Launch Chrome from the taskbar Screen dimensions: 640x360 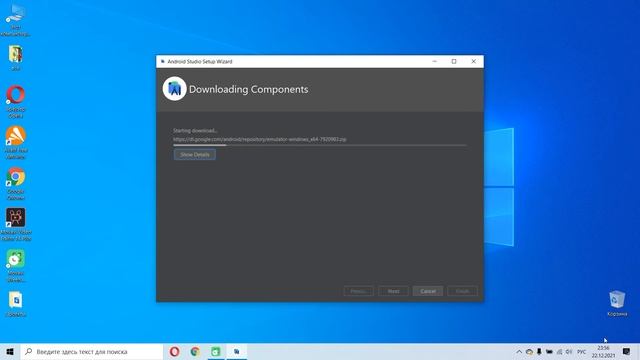195,351
